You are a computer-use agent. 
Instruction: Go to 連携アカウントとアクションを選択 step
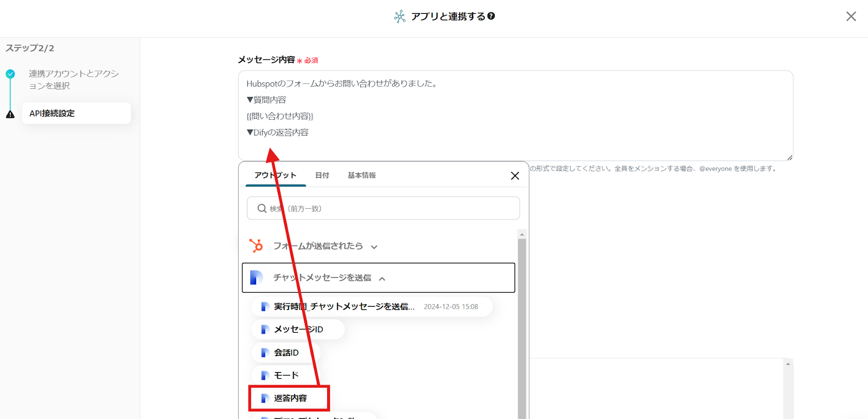click(74, 80)
